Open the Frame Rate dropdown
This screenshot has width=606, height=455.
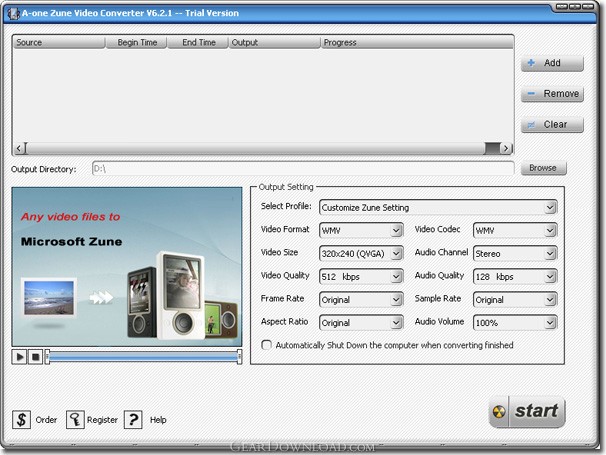coord(361,300)
